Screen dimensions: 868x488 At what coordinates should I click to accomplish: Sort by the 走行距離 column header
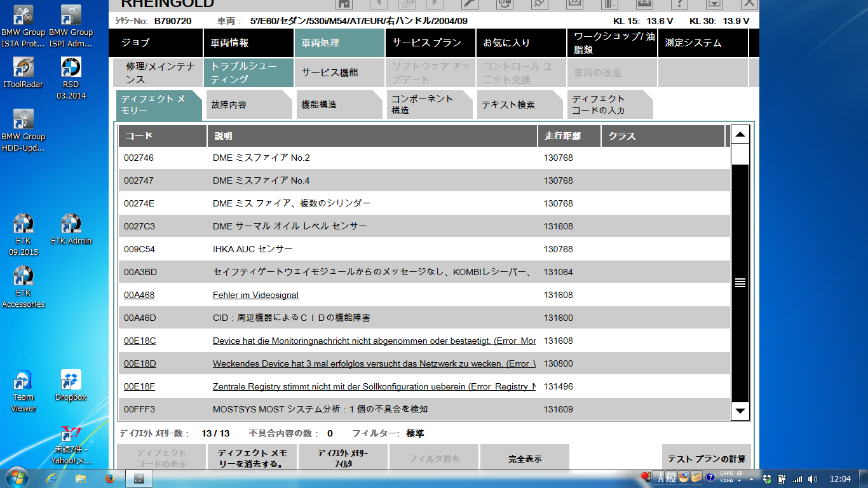[569, 136]
